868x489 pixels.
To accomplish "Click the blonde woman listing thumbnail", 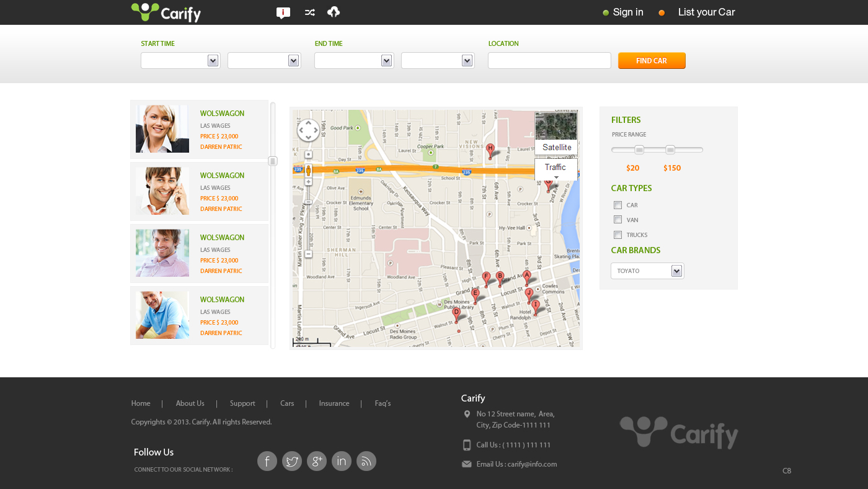I will coord(162,128).
